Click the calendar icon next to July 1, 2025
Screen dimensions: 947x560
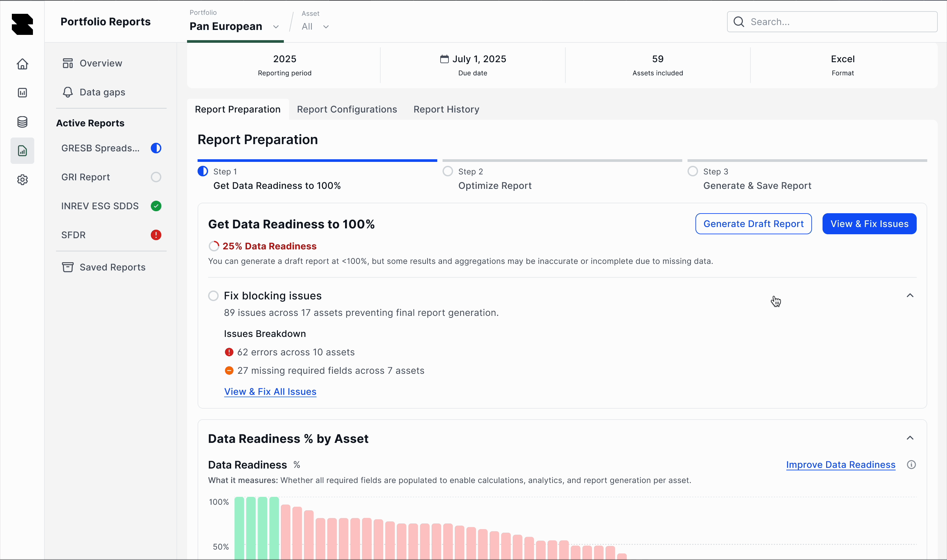tap(445, 59)
